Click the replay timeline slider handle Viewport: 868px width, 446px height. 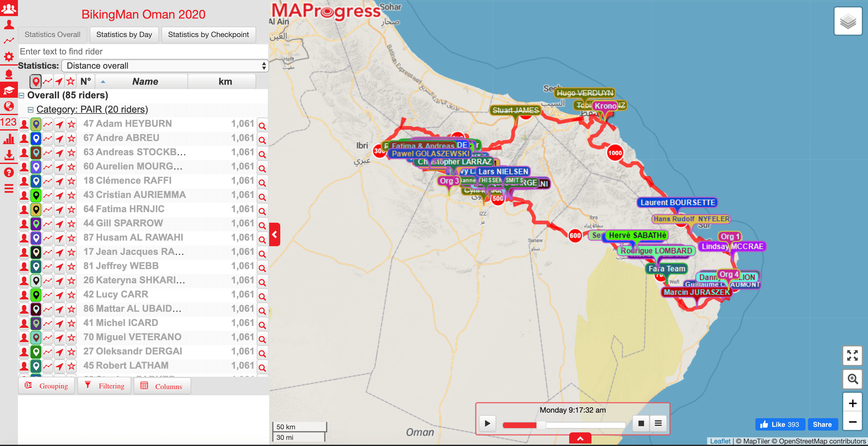(x=541, y=425)
